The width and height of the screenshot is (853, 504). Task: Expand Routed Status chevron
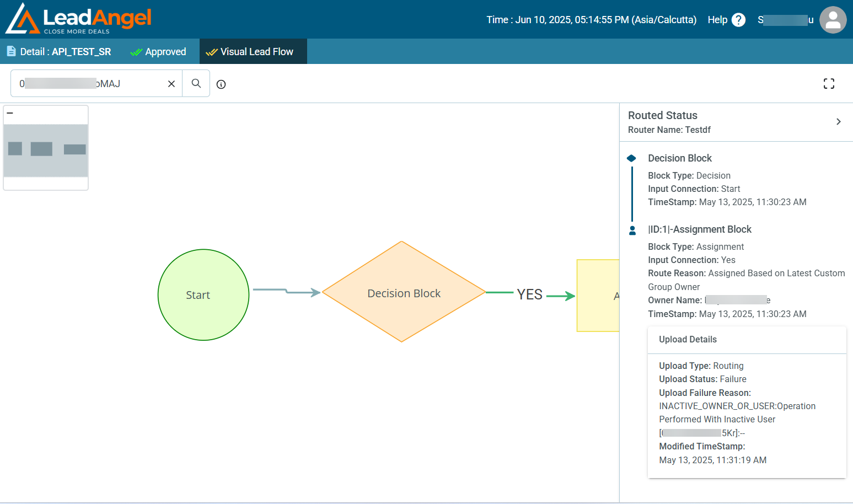(x=838, y=122)
